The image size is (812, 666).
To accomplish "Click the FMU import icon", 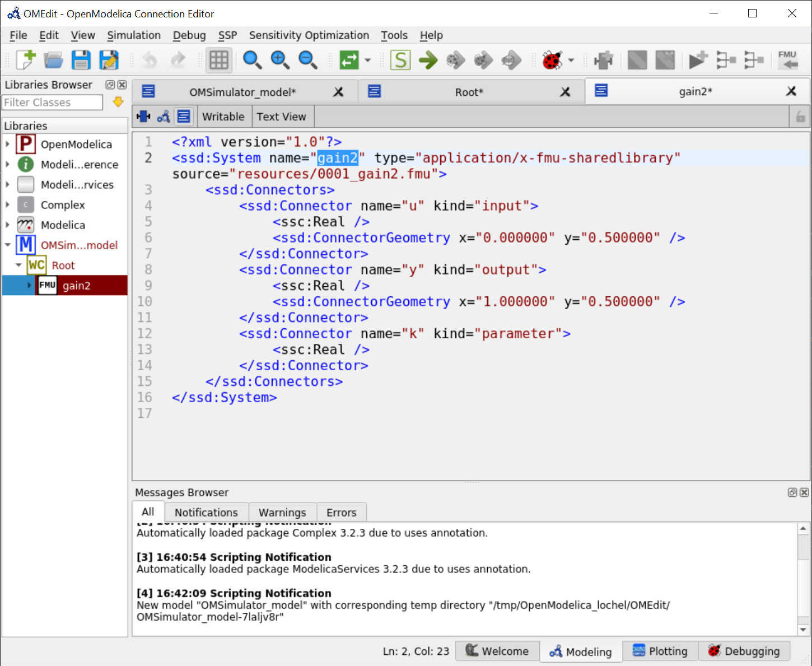I will point(787,60).
